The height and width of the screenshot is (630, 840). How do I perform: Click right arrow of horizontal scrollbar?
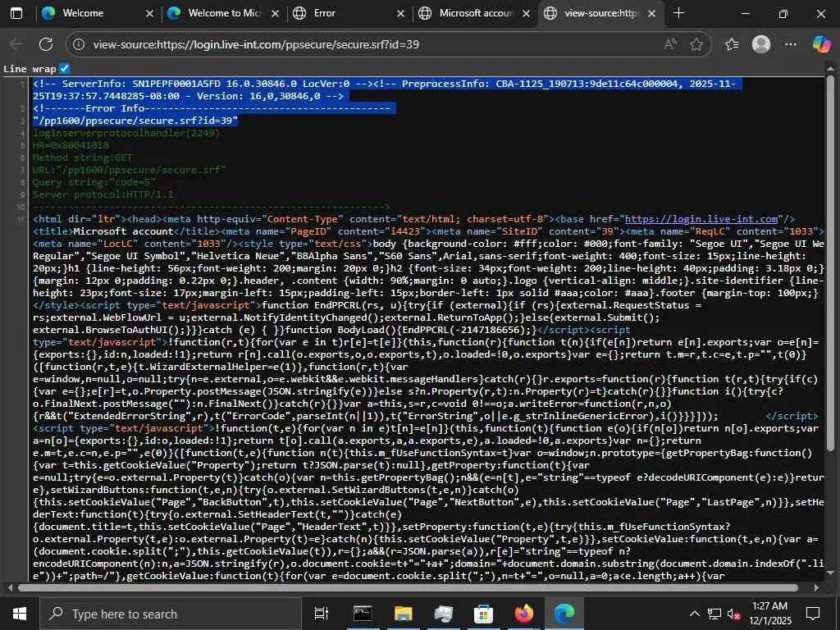click(816, 587)
